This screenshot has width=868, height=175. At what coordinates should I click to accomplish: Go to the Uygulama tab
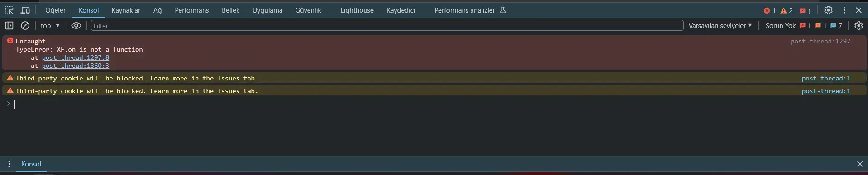(267, 10)
